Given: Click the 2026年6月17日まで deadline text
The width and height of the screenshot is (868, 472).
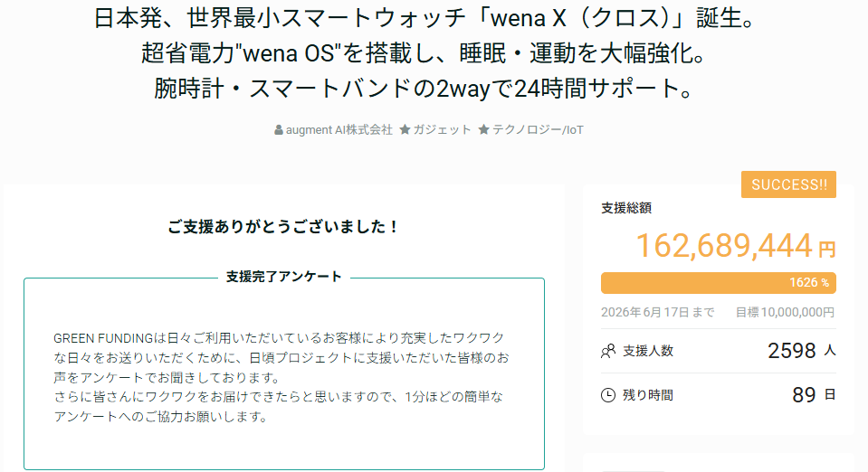Looking at the screenshot, I should (x=657, y=312).
